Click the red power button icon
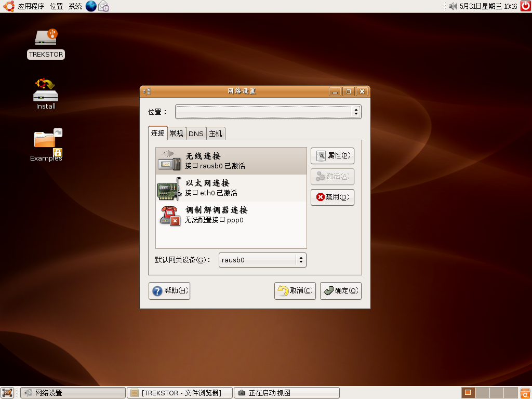532x399 pixels. [x=526, y=6]
